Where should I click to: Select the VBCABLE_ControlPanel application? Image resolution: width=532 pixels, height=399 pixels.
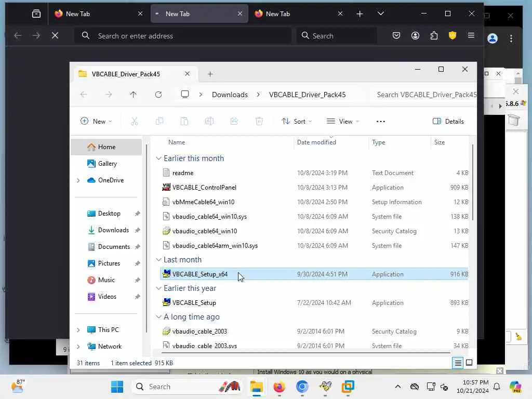(x=314, y=187)
